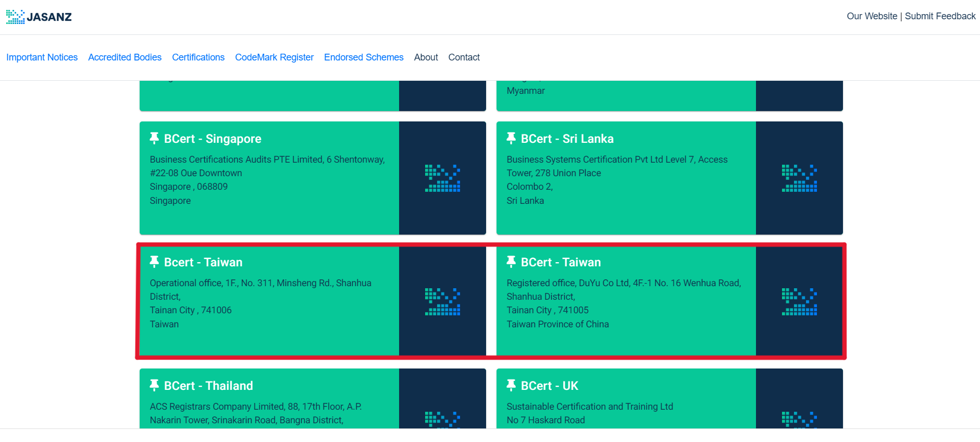Select 'Myanmar' text on top card
Screen dimensions: 980x442
(526, 91)
